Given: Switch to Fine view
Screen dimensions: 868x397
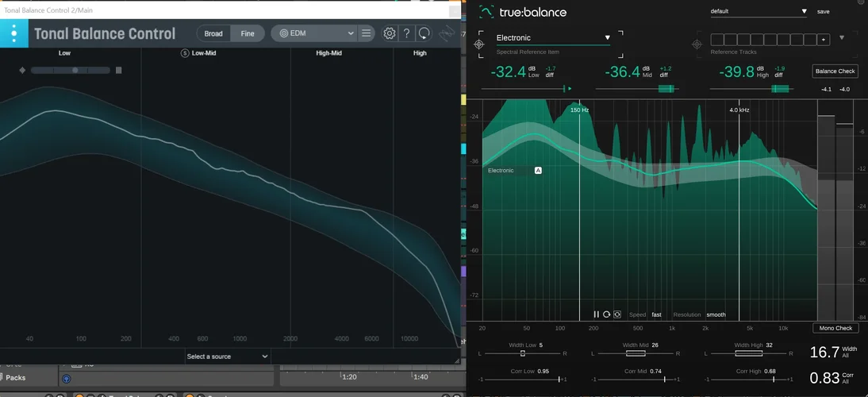Looking at the screenshot, I should click(248, 33).
